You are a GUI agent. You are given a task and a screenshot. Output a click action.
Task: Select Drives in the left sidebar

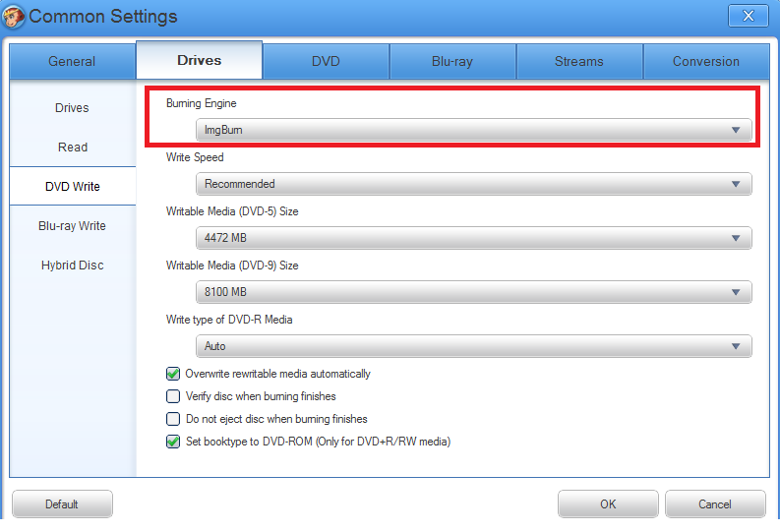pos(72,108)
